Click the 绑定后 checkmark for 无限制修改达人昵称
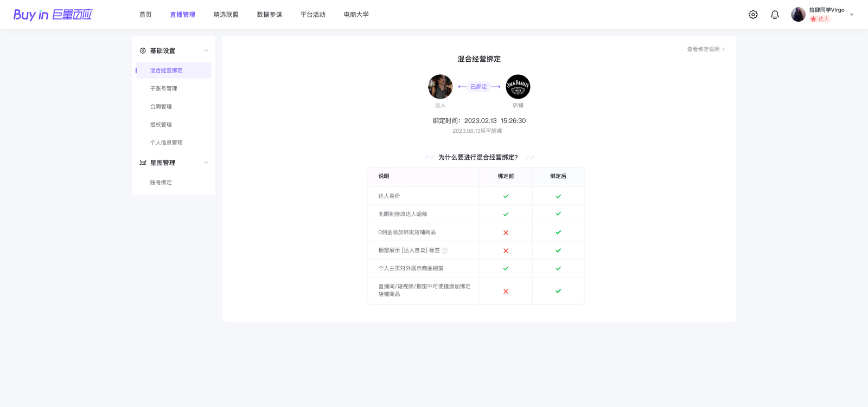Screen dimensions: 868x407 (558, 214)
